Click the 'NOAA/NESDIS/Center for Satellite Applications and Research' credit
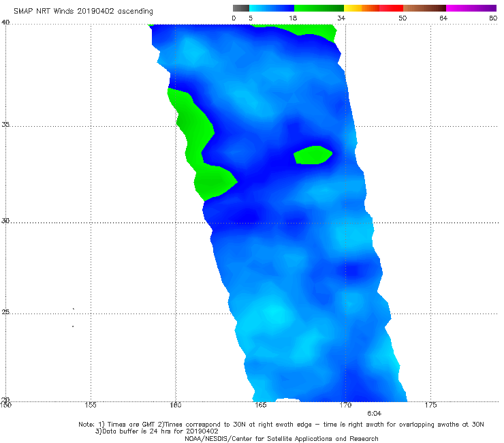This screenshot has width=504, height=443. [281, 439]
